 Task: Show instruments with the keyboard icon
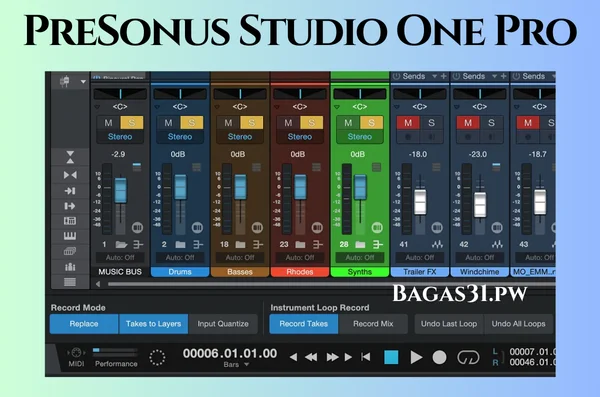(x=70, y=236)
